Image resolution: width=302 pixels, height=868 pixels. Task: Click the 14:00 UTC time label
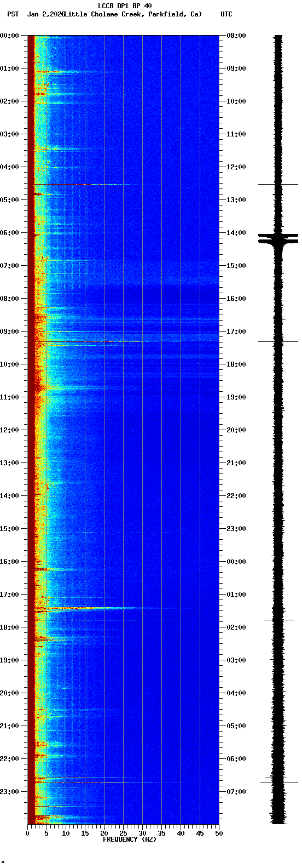[236, 233]
